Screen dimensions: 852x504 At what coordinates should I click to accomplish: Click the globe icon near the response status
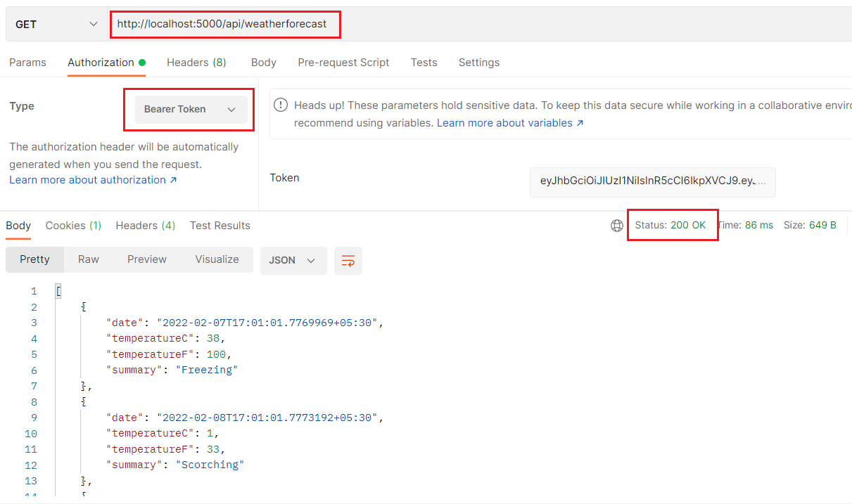click(617, 225)
